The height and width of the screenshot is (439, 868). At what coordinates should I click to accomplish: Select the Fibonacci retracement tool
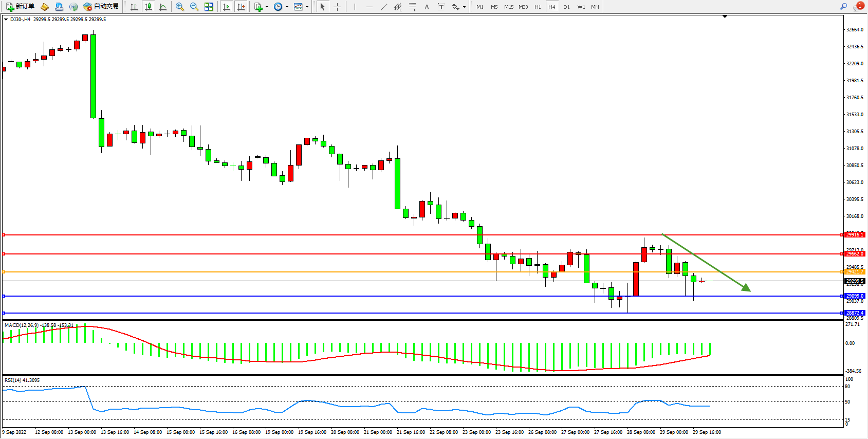[x=412, y=7]
